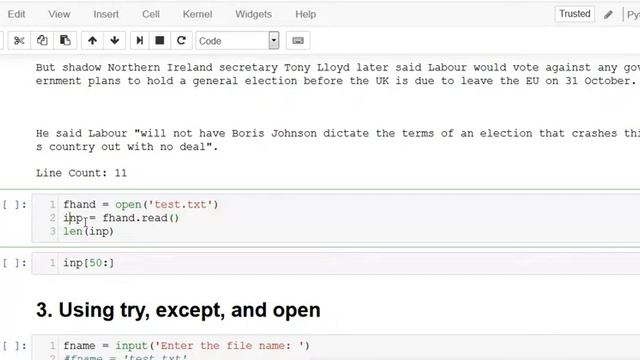Open the Kernel menu

(x=198, y=14)
